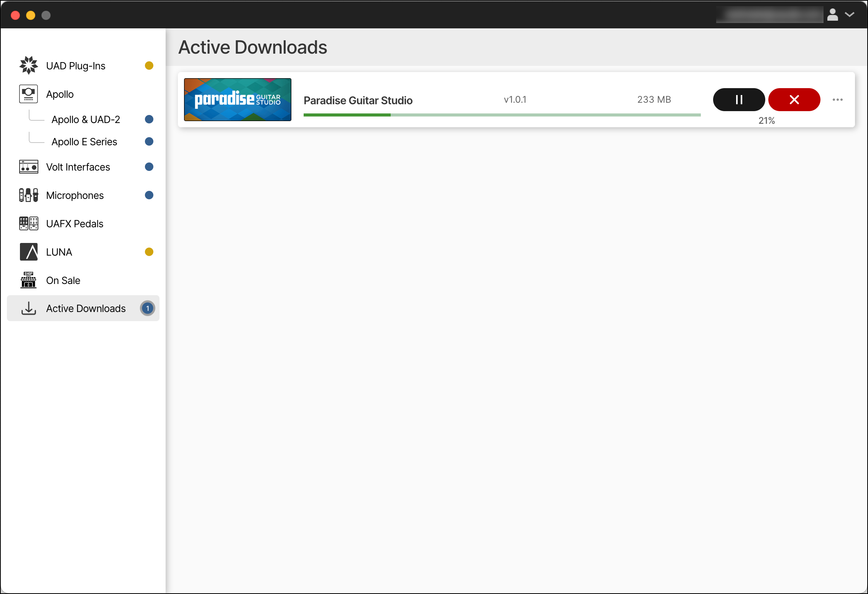This screenshot has height=594, width=868.
Task: Click the LUNA triangle icon
Action: point(28,251)
